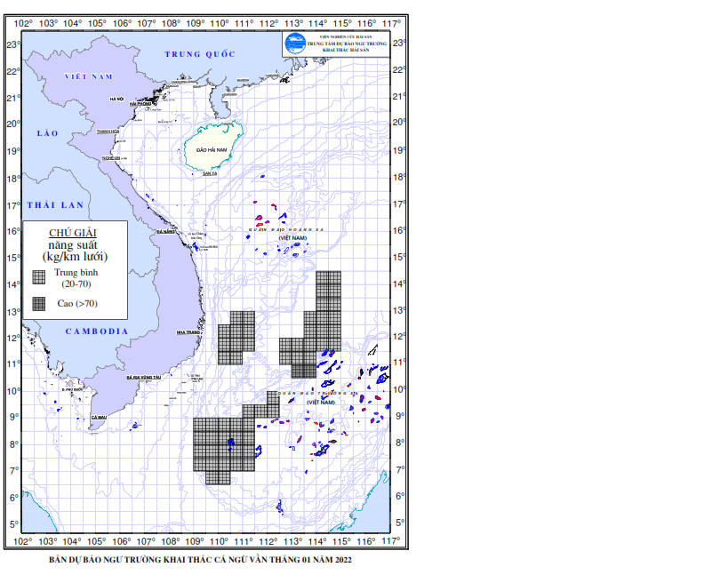Click the map caption 'BẢN DỰ BÁO NGƯ TRƯỜNG...'
Viewport: 728px width, 575px height.
tap(201, 560)
